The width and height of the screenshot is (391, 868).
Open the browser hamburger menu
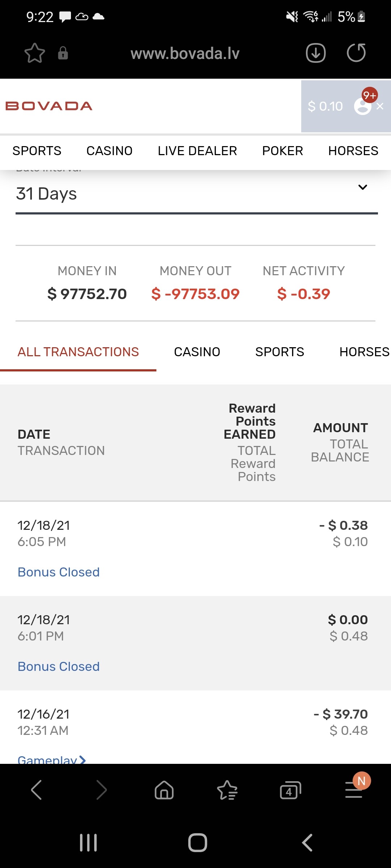(x=354, y=790)
